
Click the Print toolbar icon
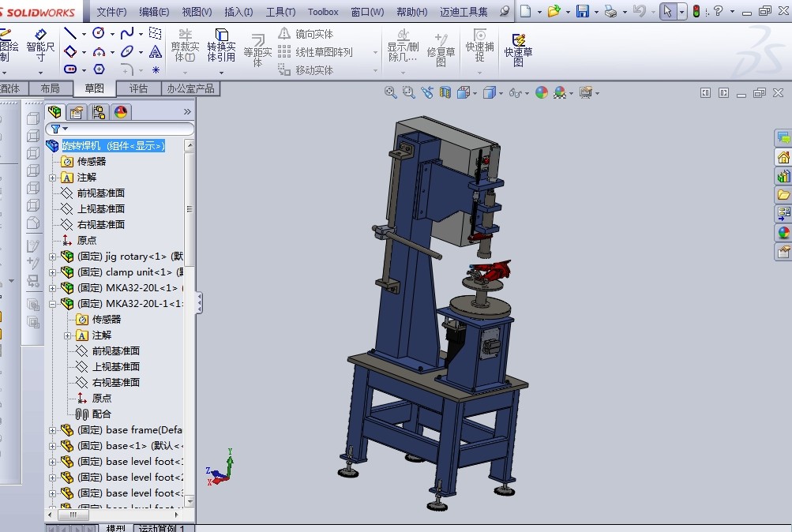(610, 10)
